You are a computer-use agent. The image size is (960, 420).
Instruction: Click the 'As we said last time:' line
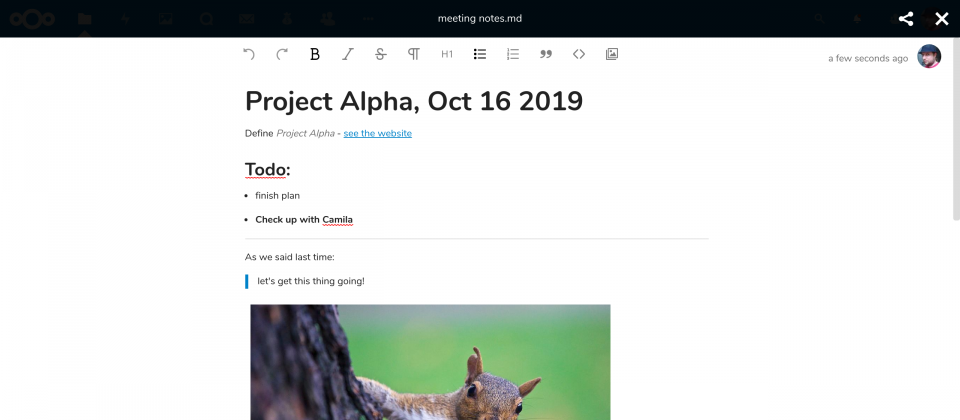[x=290, y=257]
